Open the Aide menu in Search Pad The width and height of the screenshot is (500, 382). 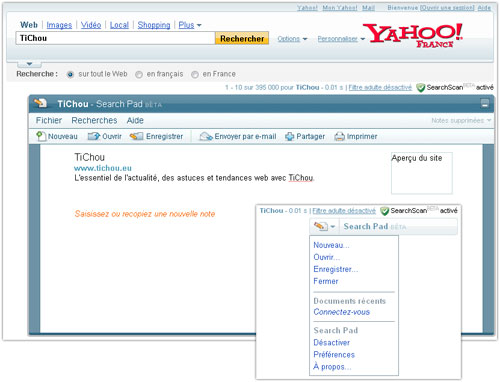point(135,120)
